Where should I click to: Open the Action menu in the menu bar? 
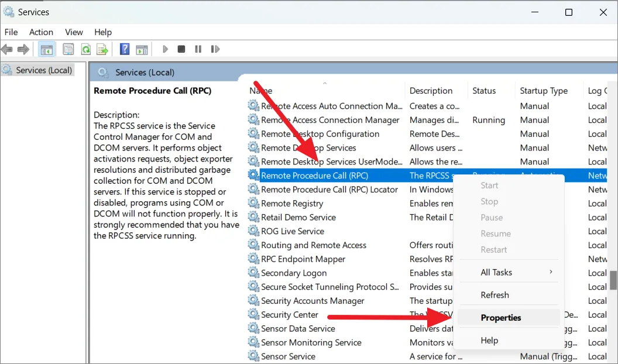[x=41, y=32]
